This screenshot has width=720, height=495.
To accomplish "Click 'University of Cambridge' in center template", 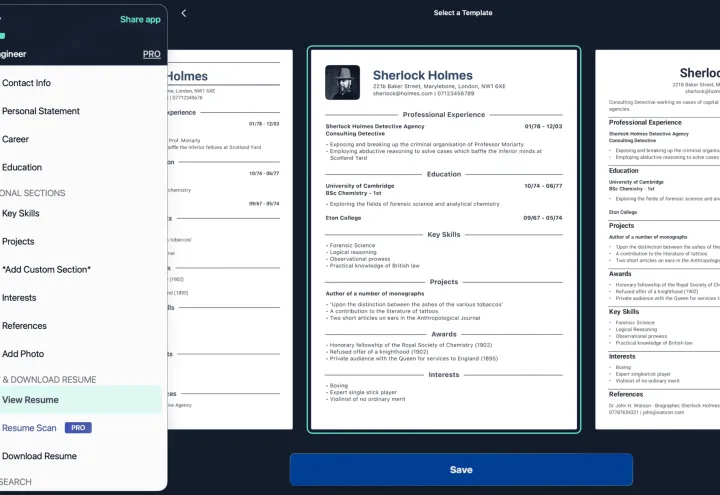I will coord(360,186).
